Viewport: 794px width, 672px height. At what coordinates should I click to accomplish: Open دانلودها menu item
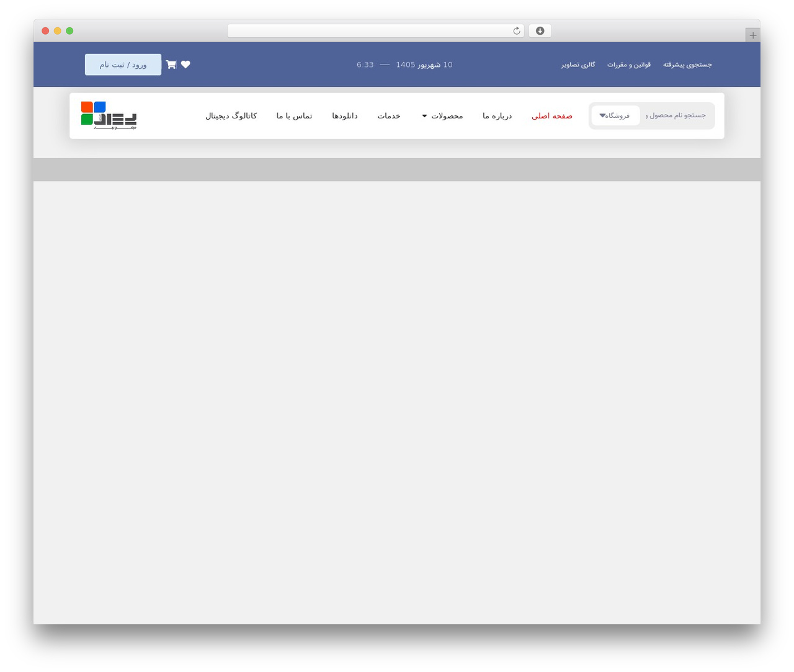click(x=345, y=116)
